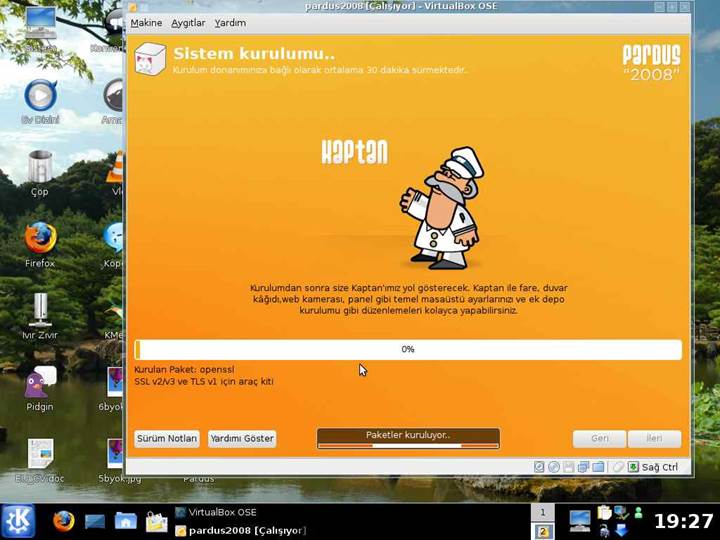720x540 pixels.
Task: Open the home folder panel icon
Action: [x=125, y=522]
